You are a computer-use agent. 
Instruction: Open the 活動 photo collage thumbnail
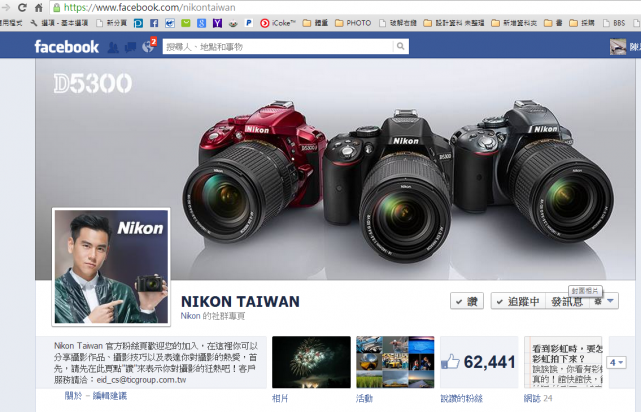(395, 362)
